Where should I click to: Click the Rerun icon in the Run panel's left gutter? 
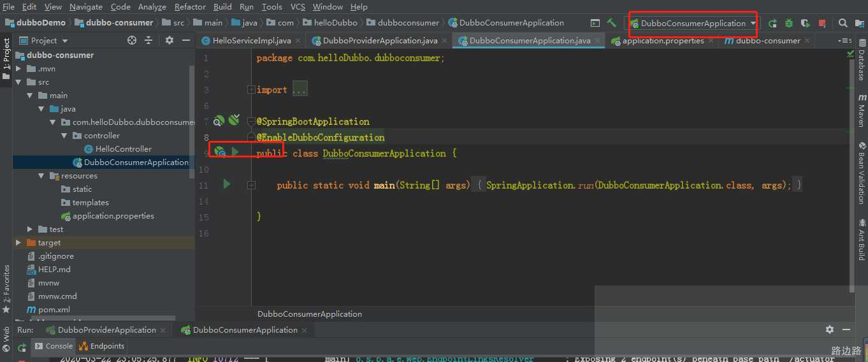coord(22,347)
